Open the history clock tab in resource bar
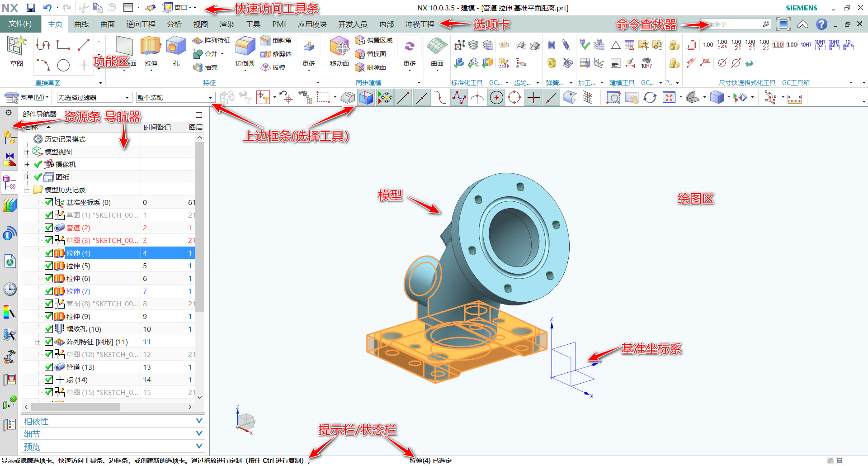 [9, 289]
